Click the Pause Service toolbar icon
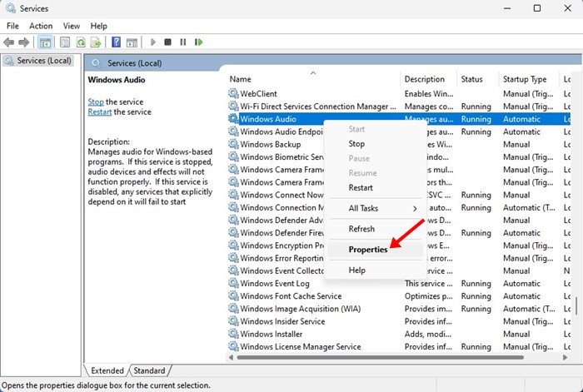 pyautogui.click(x=182, y=42)
